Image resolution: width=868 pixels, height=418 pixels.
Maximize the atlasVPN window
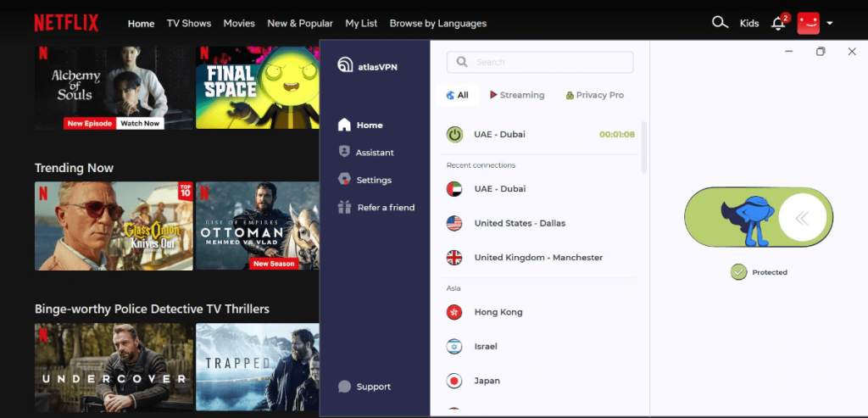click(821, 51)
